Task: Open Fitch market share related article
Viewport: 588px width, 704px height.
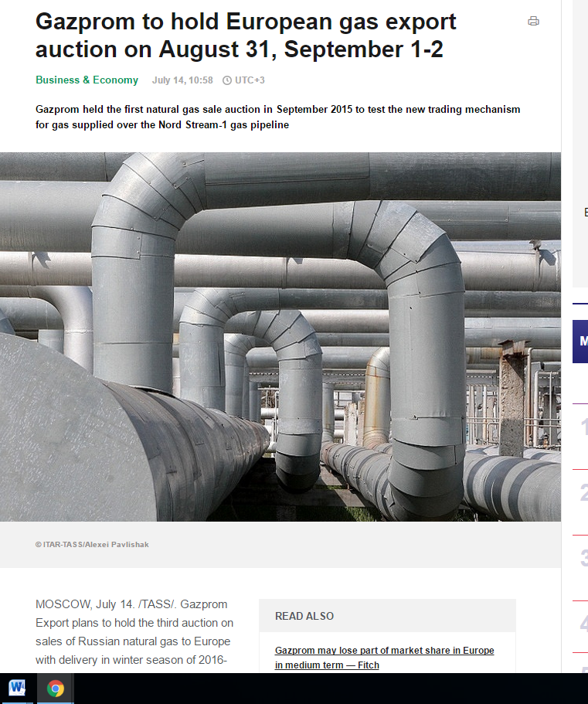Action: [384, 658]
